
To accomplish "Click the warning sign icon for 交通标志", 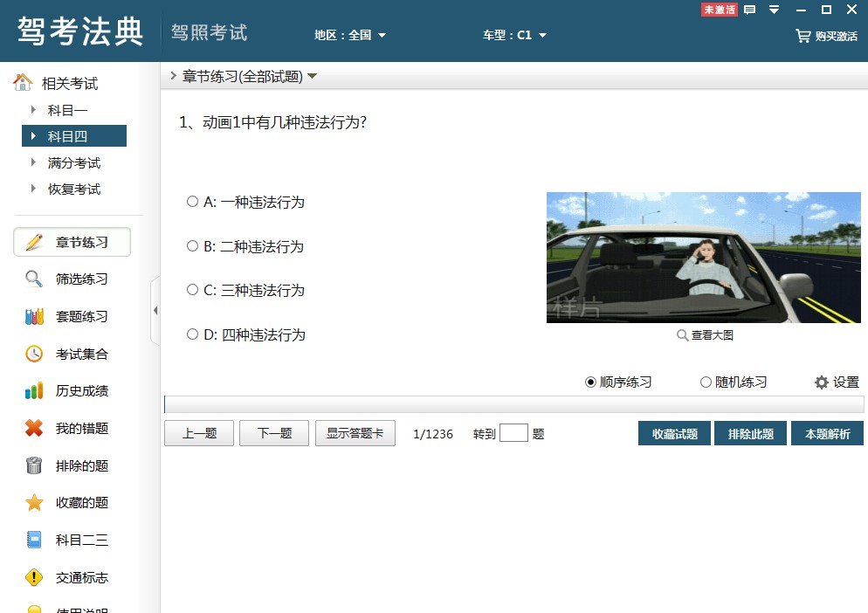I will (x=34, y=577).
